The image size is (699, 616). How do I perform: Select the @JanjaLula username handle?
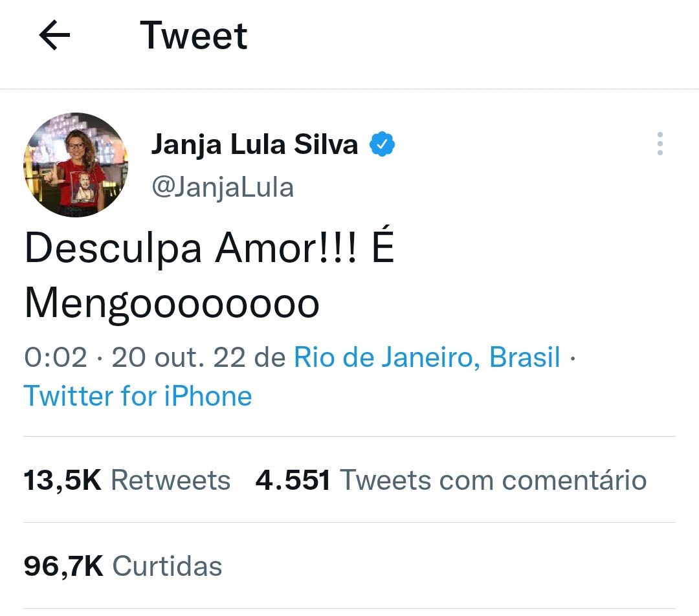coord(223,186)
